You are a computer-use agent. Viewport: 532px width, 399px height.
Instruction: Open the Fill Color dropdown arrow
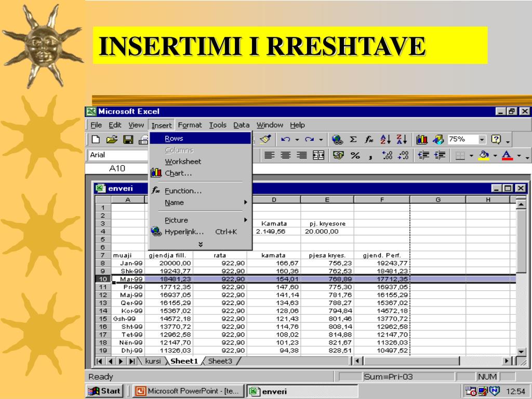495,156
